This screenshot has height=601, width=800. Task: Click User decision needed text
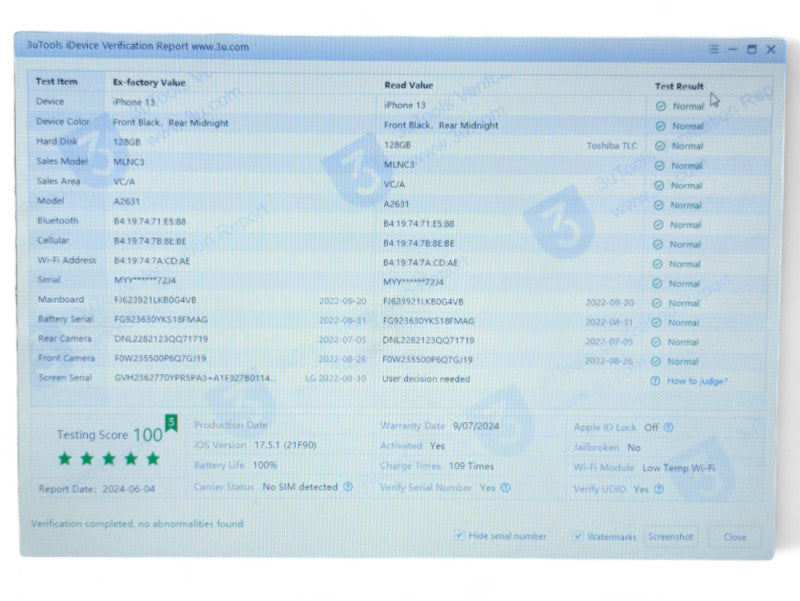coord(426,379)
